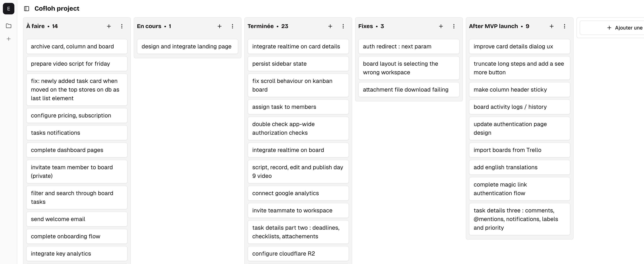Open the À faire column options menu
The height and width of the screenshot is (264, 644).
tap(122, 26)
